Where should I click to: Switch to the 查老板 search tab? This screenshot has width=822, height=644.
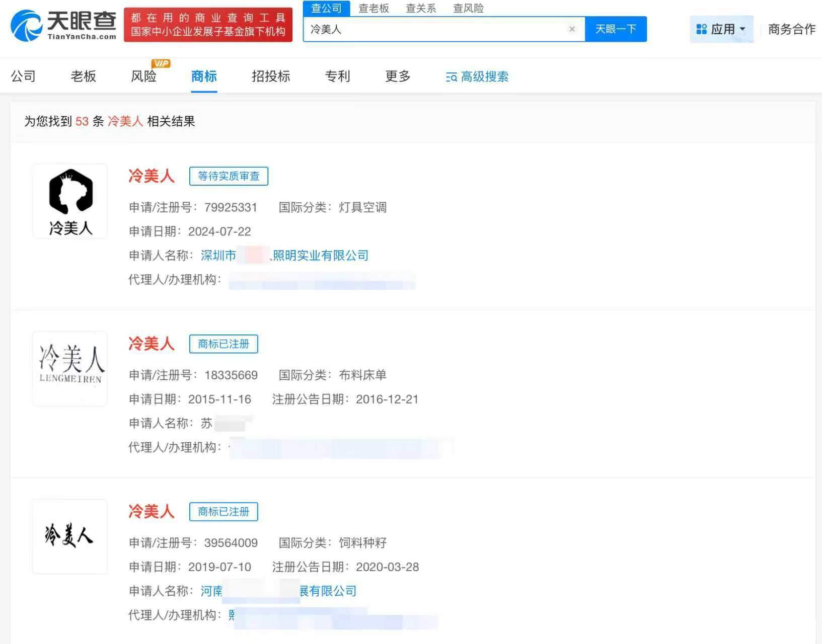373,8
